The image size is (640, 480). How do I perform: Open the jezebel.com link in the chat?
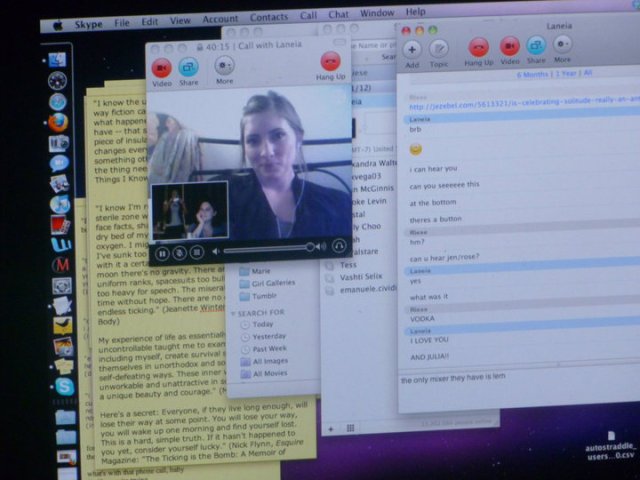tap(524, 104)
